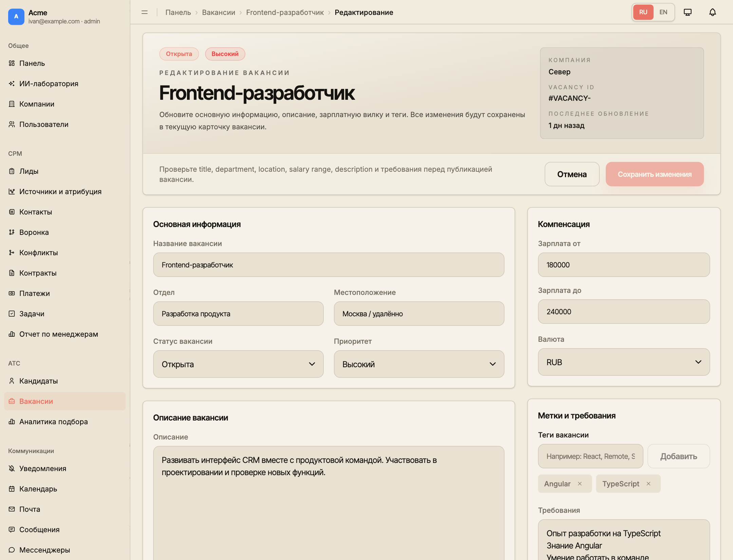Click the Компании building icon
Image resolution: width=733 pixels, height=560 pixels.
[x=12, y=104]
